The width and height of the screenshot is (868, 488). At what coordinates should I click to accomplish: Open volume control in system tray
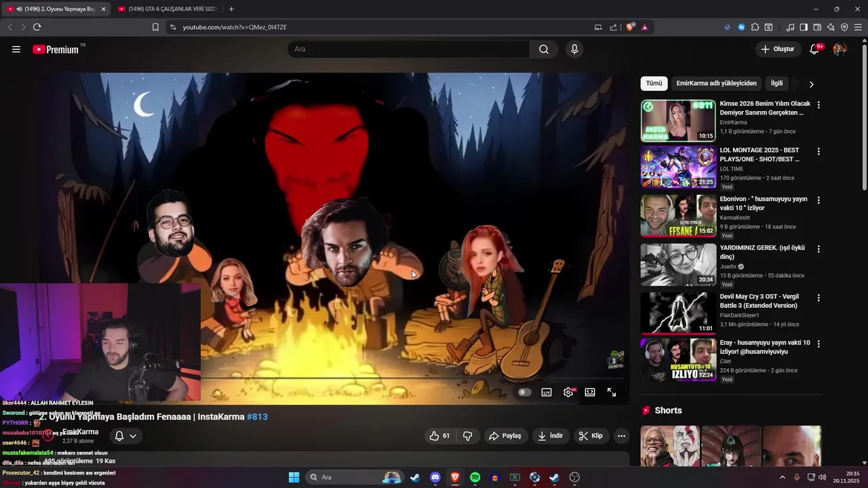pos(823,477)
